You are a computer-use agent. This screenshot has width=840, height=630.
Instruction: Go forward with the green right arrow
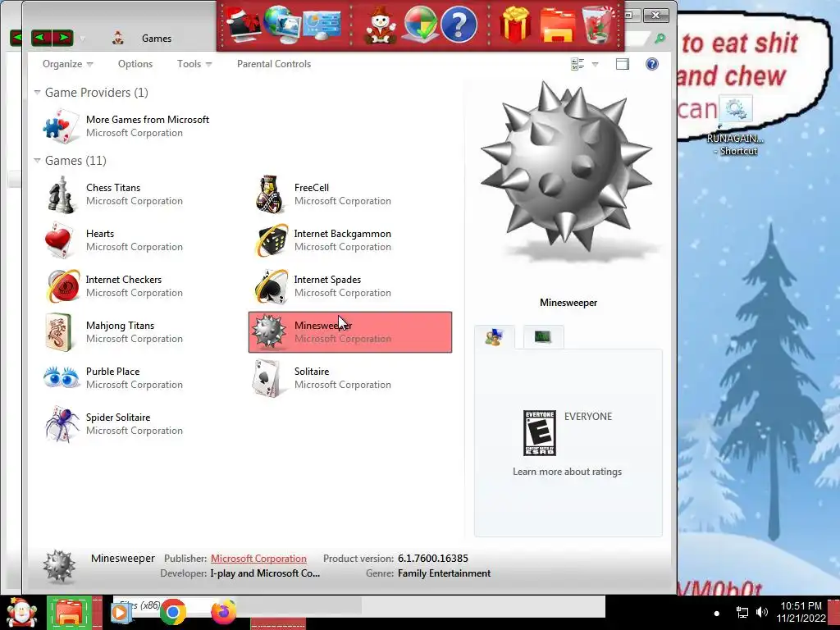[63, 38]
